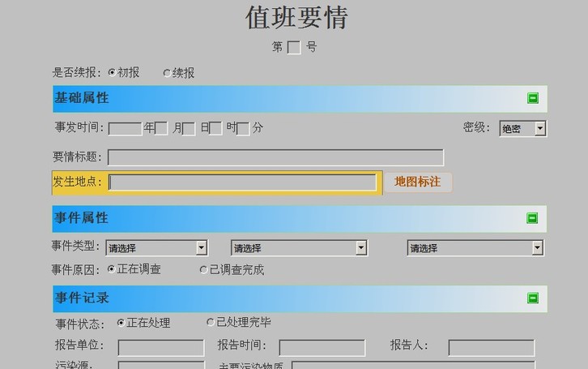Open the first 事件类型 dropdown
The height and width of the screenshot is (369, 588).
tap(201, 248)
